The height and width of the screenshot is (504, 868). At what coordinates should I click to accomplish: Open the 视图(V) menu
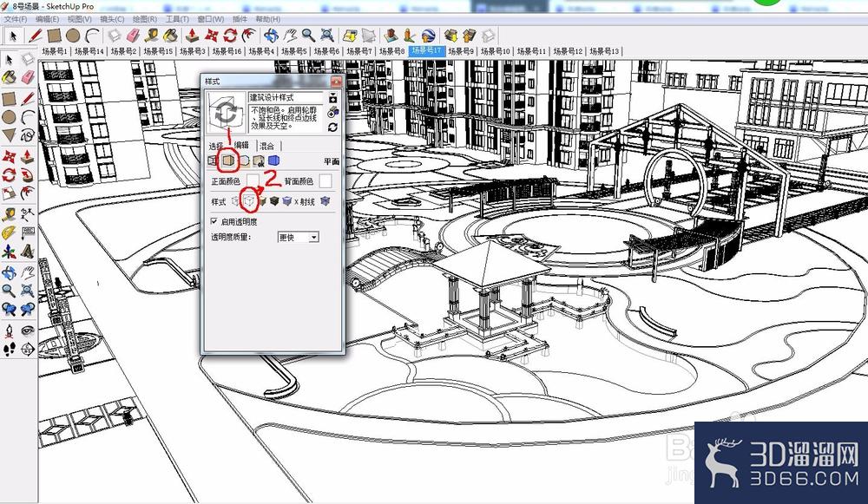(80, 19)
